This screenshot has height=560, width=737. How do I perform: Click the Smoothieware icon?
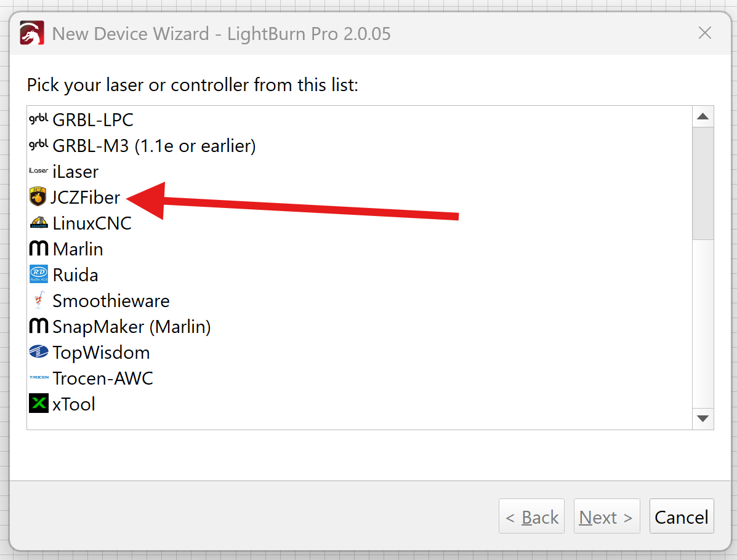(x=39, y=300)
